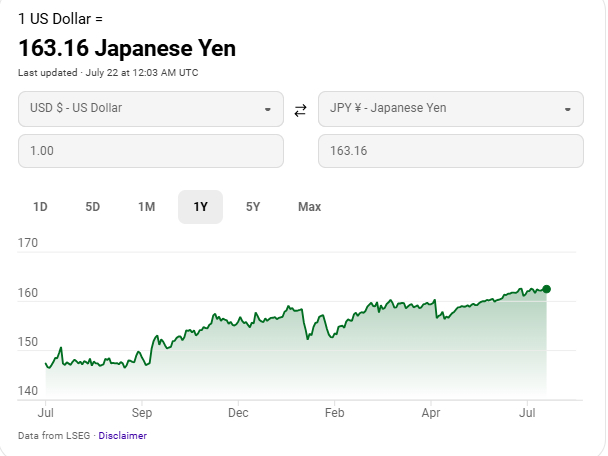The image size is (608, 456).
Task: Click the 1.00 US Dollar amount field
Action: (151, 151)
